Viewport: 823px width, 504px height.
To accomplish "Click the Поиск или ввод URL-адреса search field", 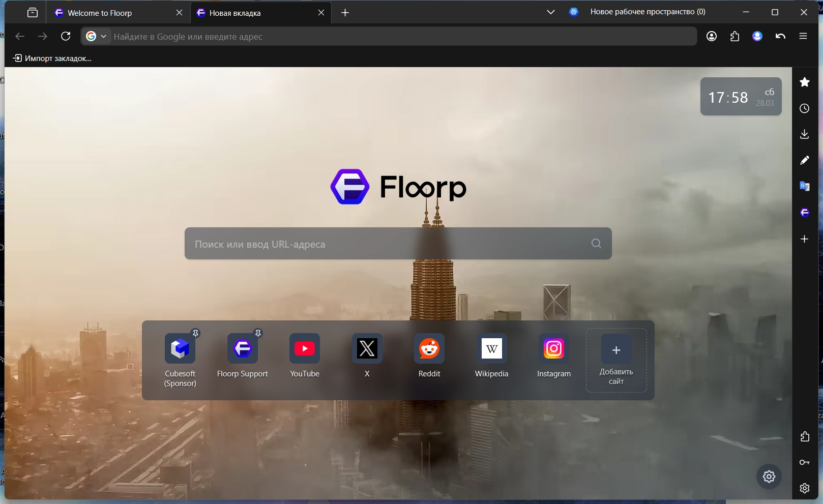I will 387,244.
